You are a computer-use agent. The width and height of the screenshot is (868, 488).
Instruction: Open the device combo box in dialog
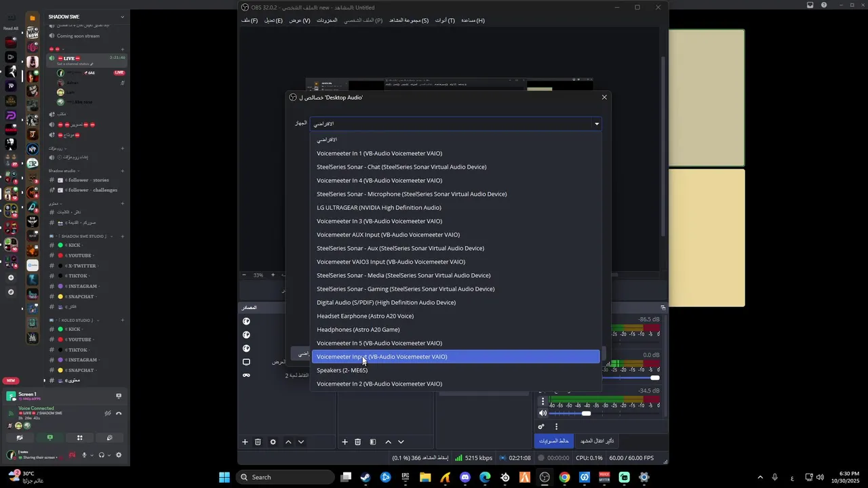click(456, 124)
